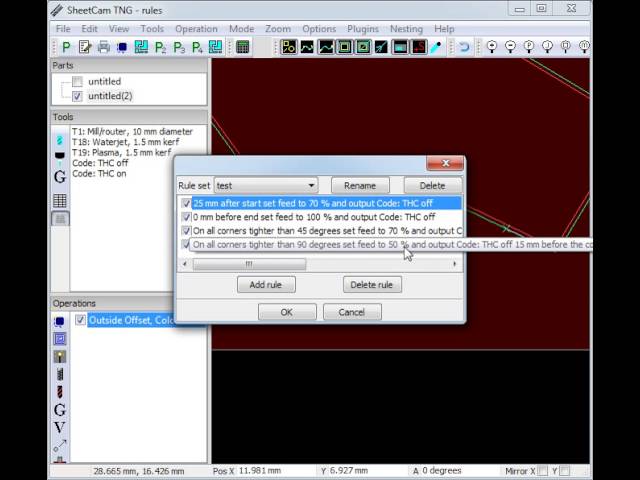Open the calculator grid toolbar icon

(242, 47)
